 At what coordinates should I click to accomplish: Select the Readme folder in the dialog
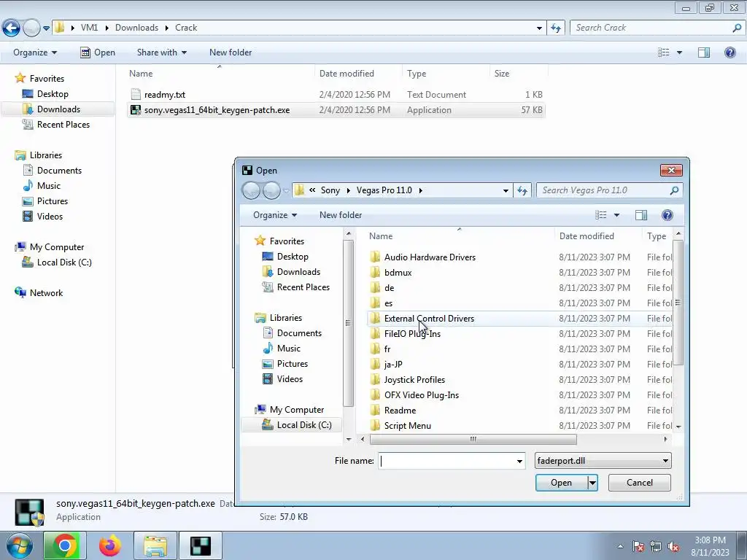400,410
